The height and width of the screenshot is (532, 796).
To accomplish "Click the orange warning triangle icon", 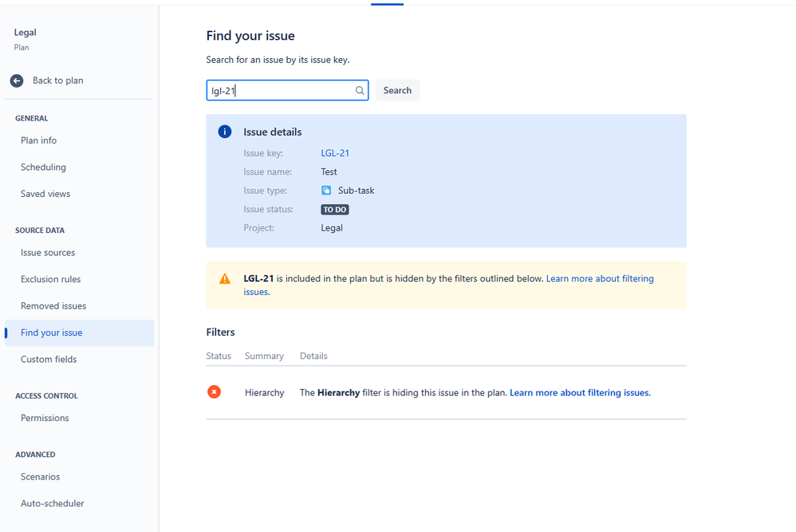I will [x=224, y=278].
